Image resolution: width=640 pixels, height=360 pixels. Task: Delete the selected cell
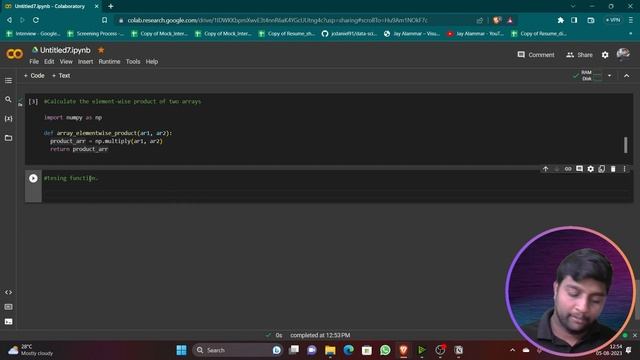(x=613, y=169)
